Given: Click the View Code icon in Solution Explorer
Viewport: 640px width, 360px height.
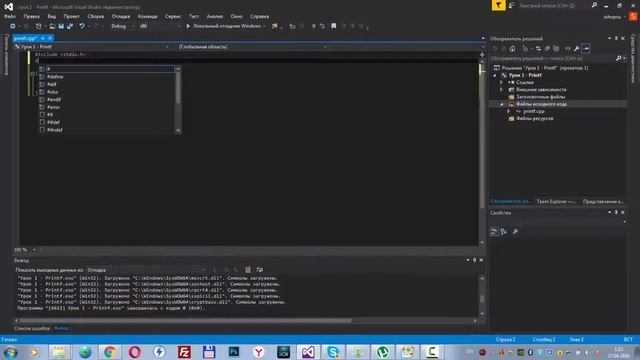Looking at the screenshot, I should pos(568,49).
